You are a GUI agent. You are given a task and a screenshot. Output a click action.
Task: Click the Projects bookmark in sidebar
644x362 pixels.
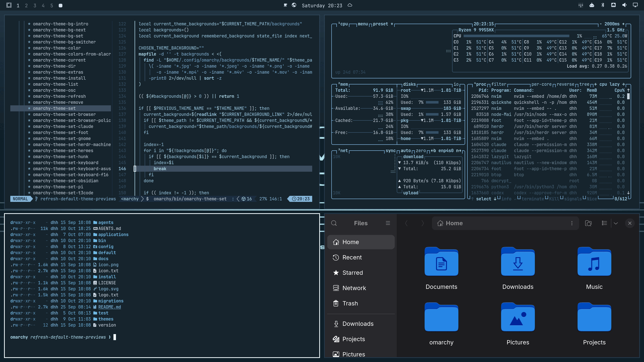tap(361, 339)
